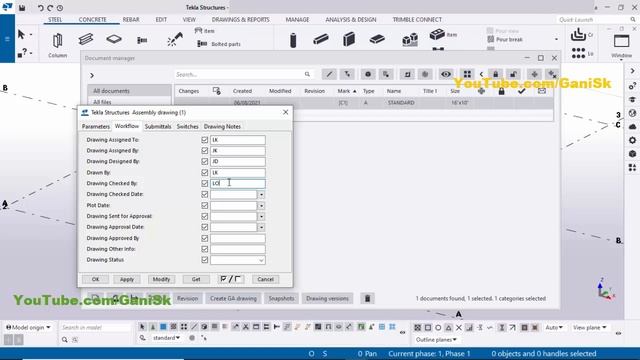Click the lock icon in Document manager toolbar

tap(496, 74)
